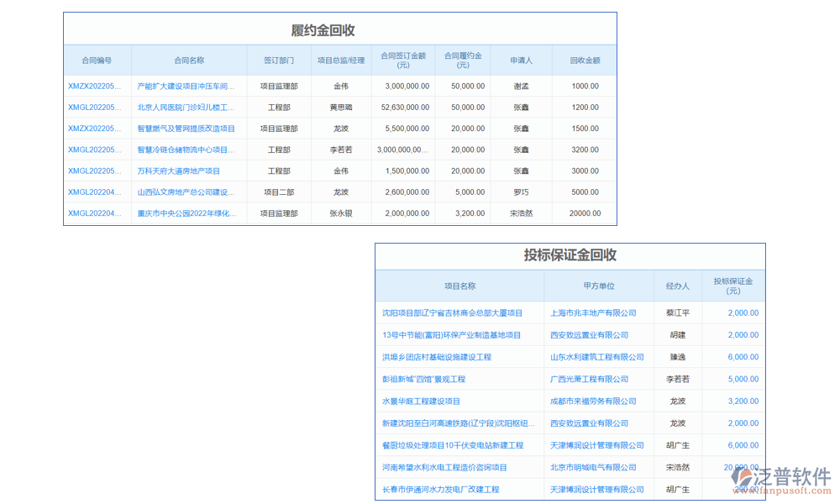Click the 投标保证金回收 table title
Screen dimensions: 840x504
(x=572, y=256)
